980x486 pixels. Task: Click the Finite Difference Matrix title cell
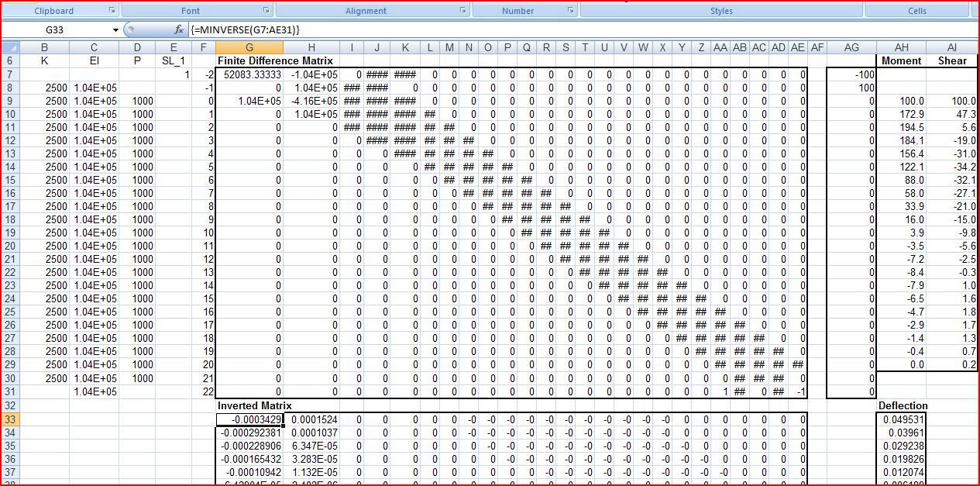[275, 60]
